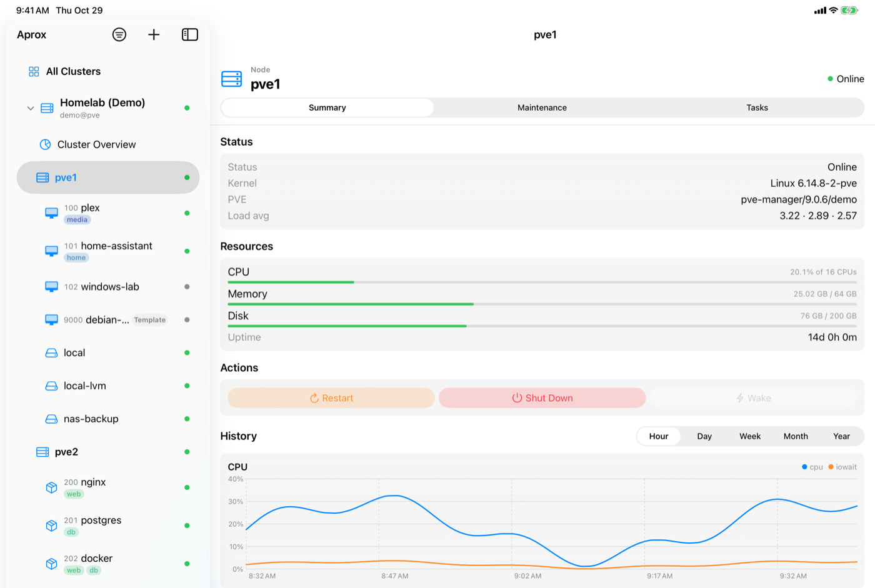Image resolution: width=875 pixels, height=588 pixels.
Task: Click the Template badge on debian
Action: pos(150,320)
